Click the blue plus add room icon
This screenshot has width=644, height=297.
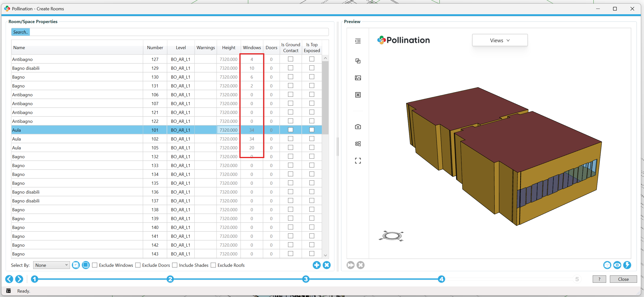click(316, 265)
